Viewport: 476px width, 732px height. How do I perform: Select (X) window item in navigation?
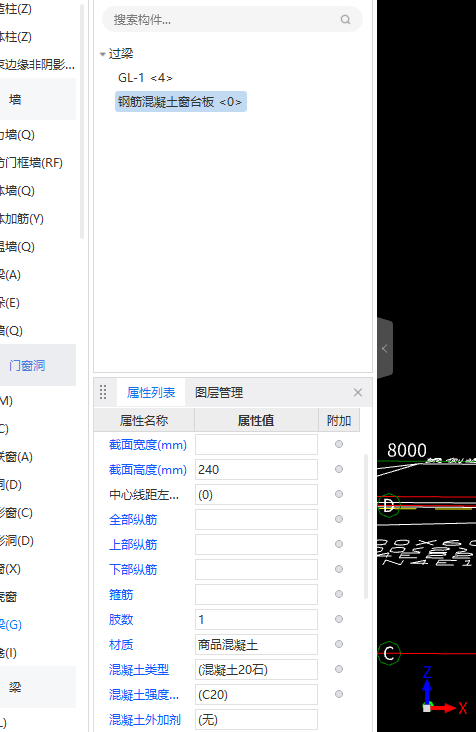click(10, 569)
